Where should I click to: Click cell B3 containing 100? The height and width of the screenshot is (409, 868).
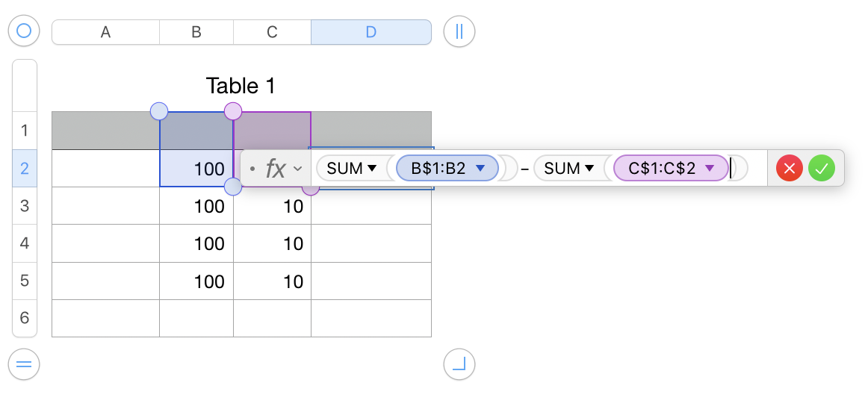196,206
